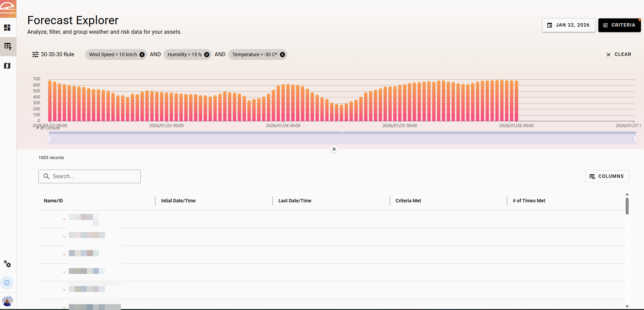The height and width of the screenshot is (310, 644).
Task: Open settings gears icon in sidebar
Action: (x=7, y=264)
